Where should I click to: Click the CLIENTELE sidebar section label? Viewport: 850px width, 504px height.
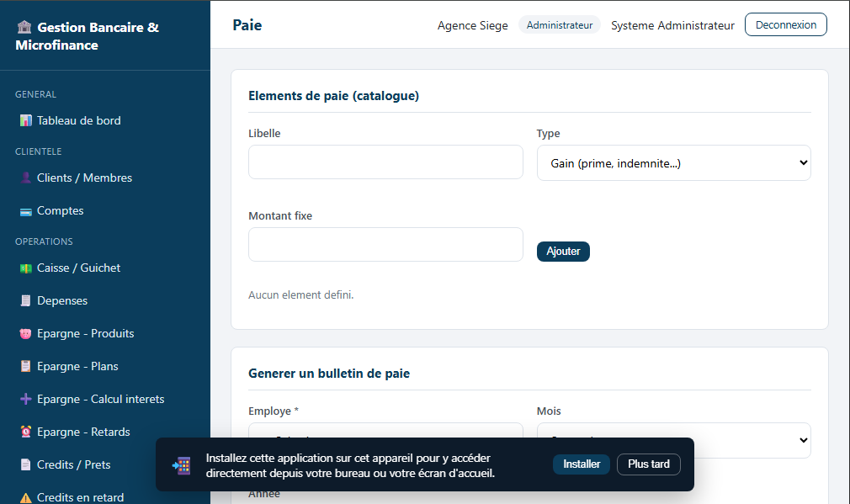click(x=39, y=151)
